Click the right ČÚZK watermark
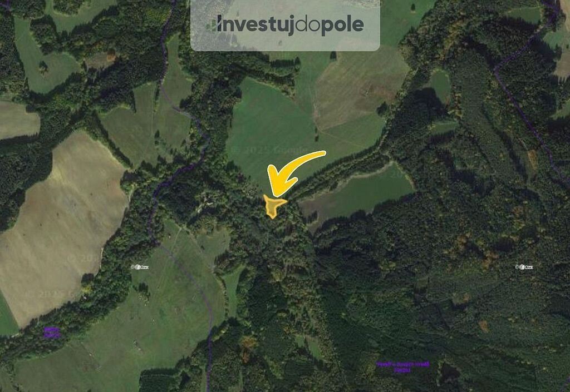The width and height of the screenshot is (570, 392). tap(524, 267)
